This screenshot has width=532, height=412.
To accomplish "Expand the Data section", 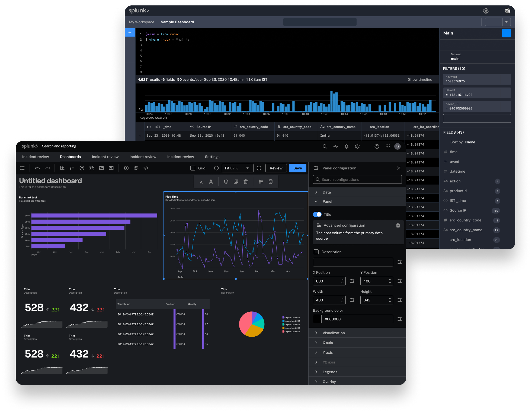I will click(326, 192).
